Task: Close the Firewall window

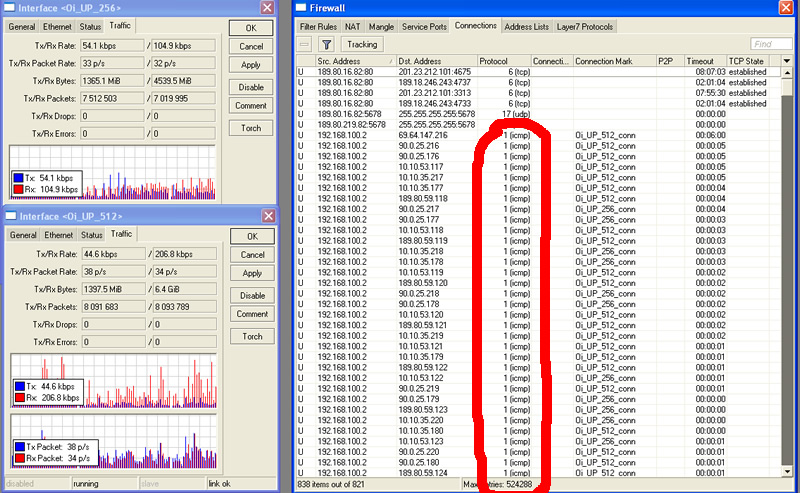Action: 786,8
